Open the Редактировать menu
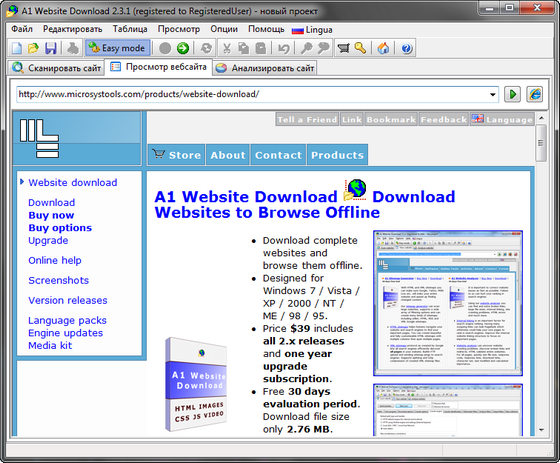Screen dimensions: 560x463 click(x=72, y=29)
